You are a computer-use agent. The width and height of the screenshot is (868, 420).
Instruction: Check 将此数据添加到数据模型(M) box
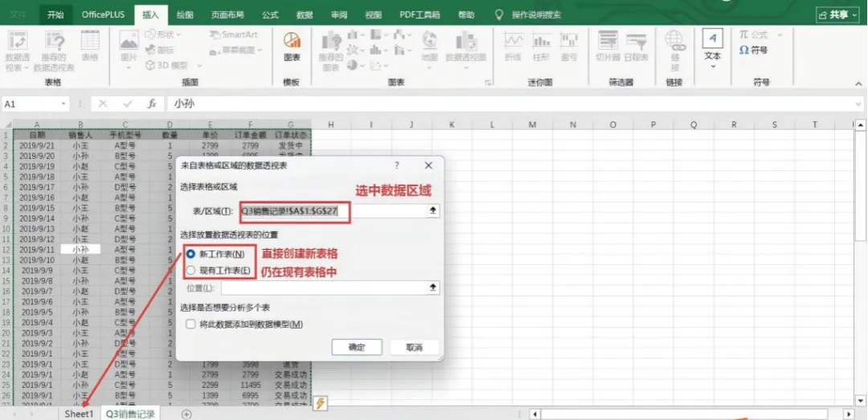(x=191, y=324)
